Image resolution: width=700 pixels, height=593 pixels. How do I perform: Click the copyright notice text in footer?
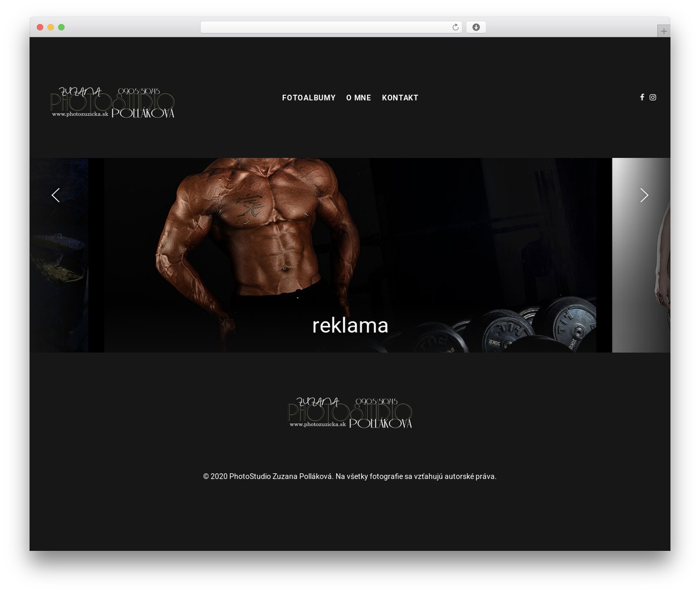(x=350, y=476)
